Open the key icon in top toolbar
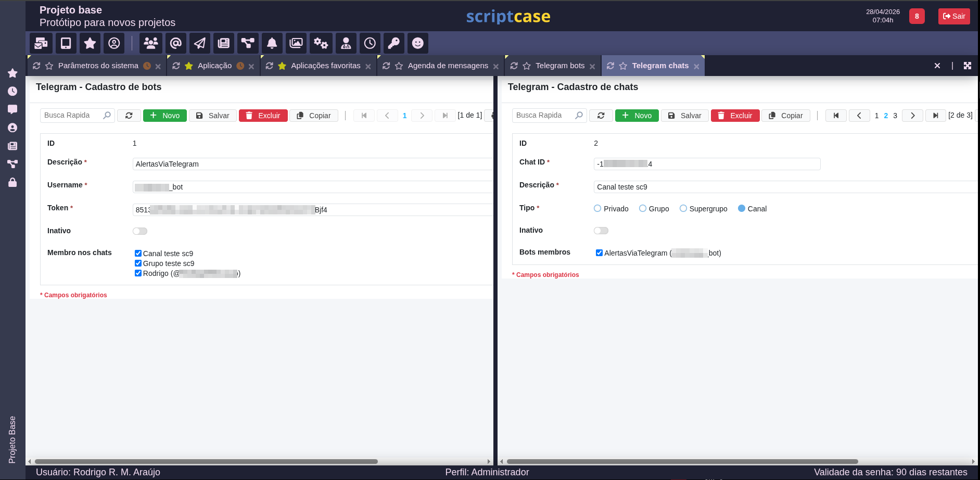This screenshot has height=480, width=980. point(394,43)
